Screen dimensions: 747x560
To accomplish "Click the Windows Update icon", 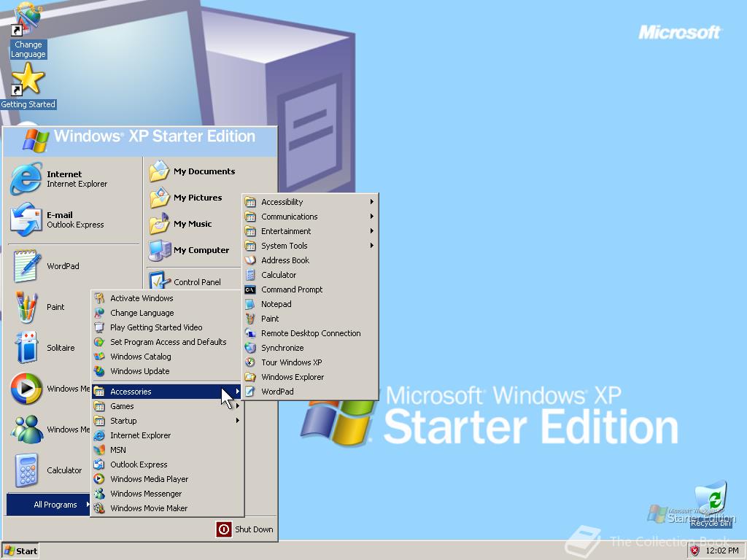I will click(x=99, y=371).
